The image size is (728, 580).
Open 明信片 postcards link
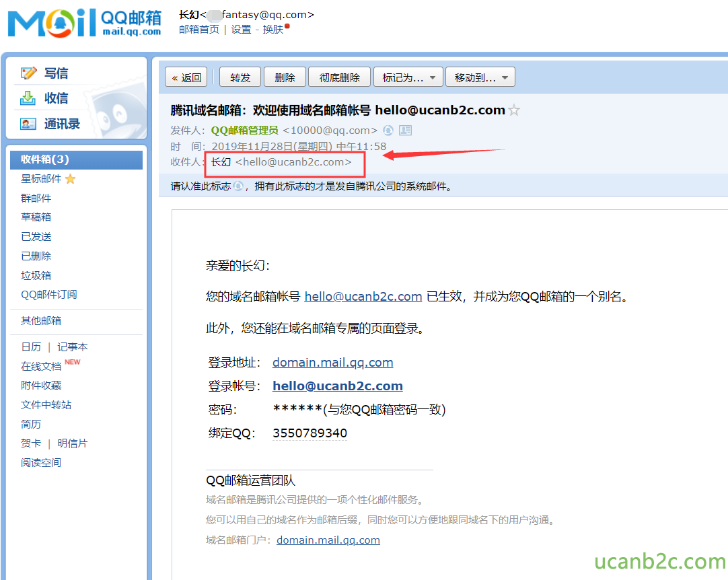click(73, 443)
